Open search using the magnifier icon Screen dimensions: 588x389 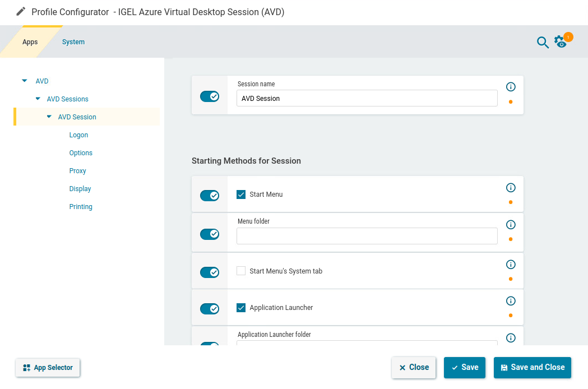(x=543, y=42)
